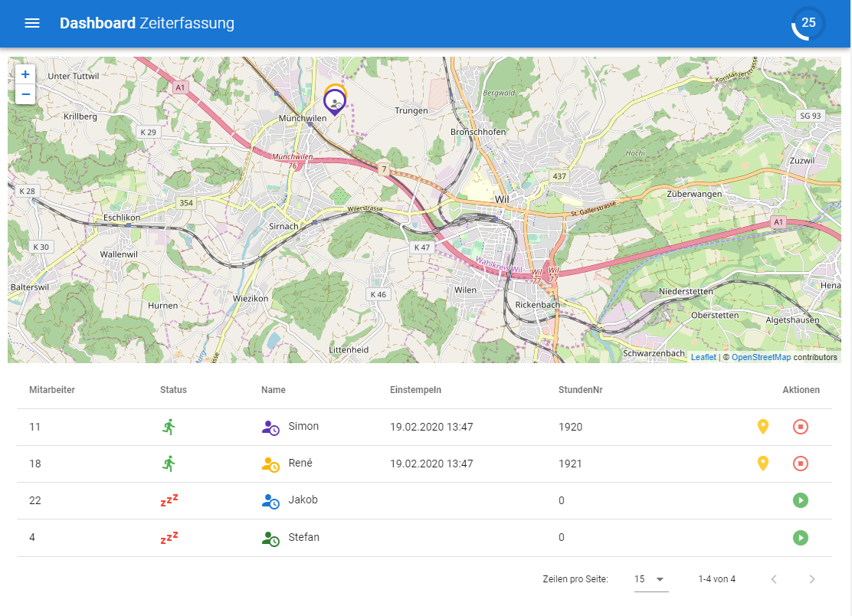Start time tracking for Jakob

800,500
